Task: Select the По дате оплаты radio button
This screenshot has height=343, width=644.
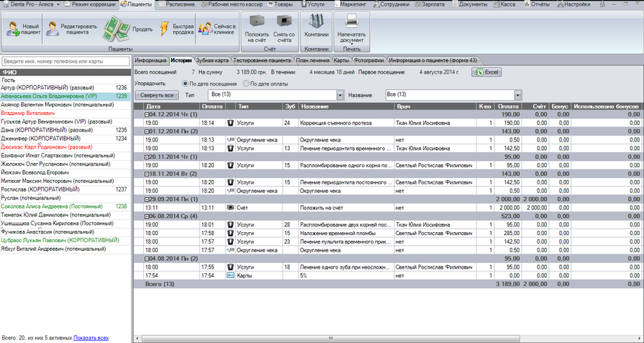Action: (246, 84)
